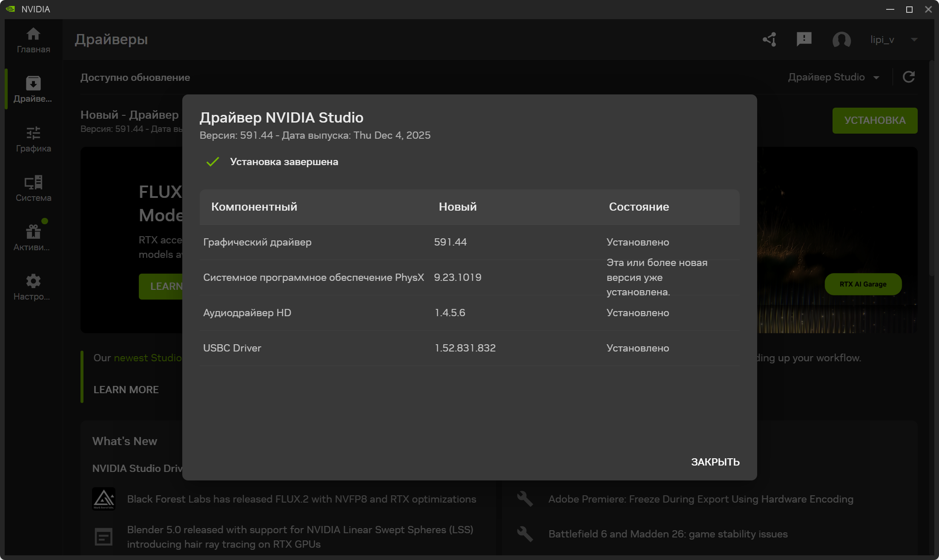The image size is (939, 560).
Task: Click the RTX AI Garage badge
Action: click(x=863, y=284)
